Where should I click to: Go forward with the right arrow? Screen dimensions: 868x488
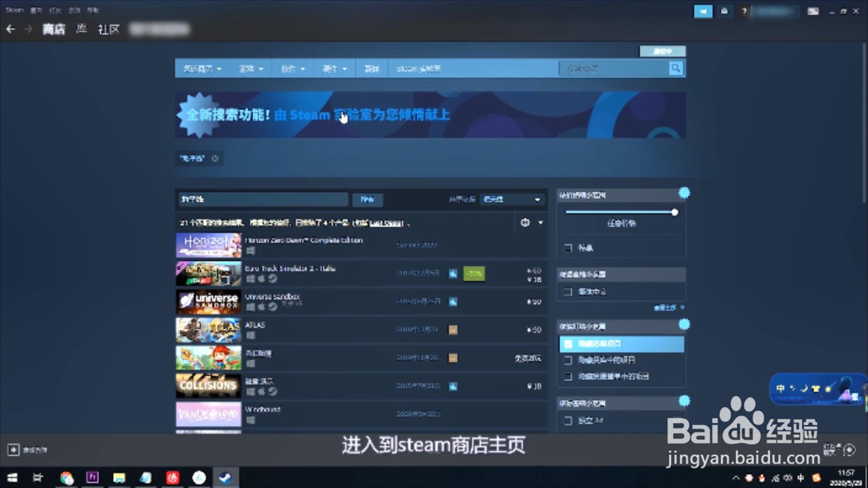point(28,29)
